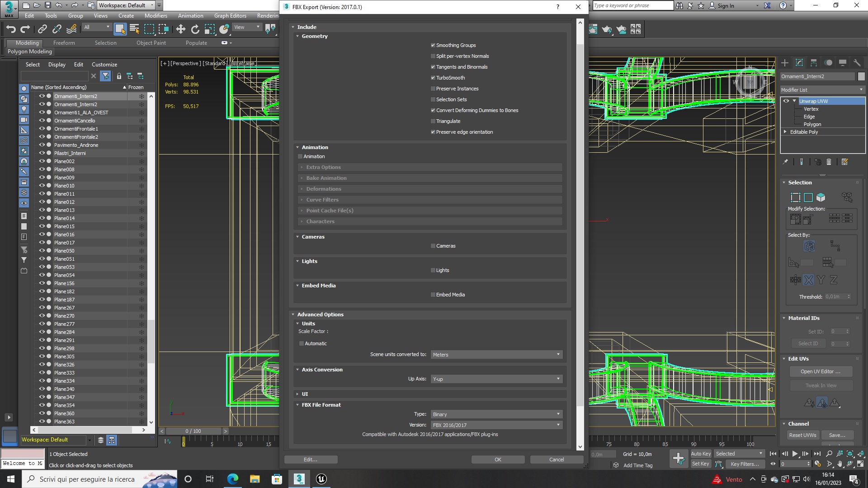Click the Edit... button in FBX dialog
The height and width of the screenshot is (488, 868).
(x=311, y=460)
